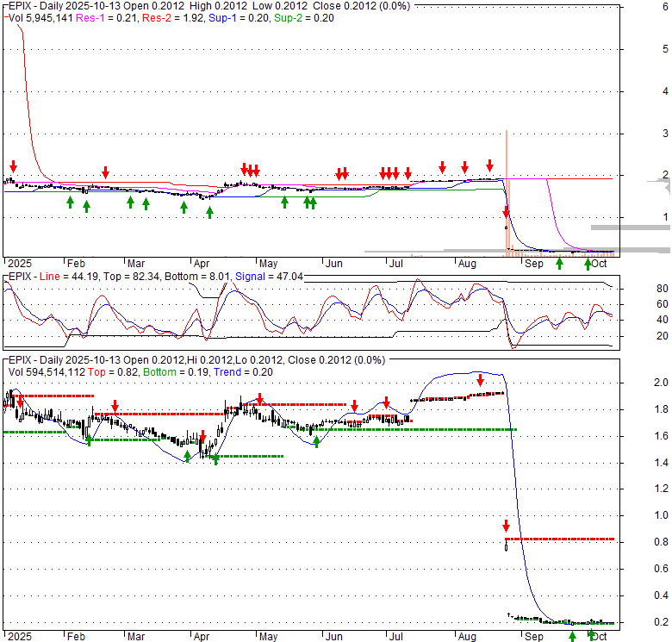Click the red down arrow at the August peak in the bottom chart

[481, 381]
